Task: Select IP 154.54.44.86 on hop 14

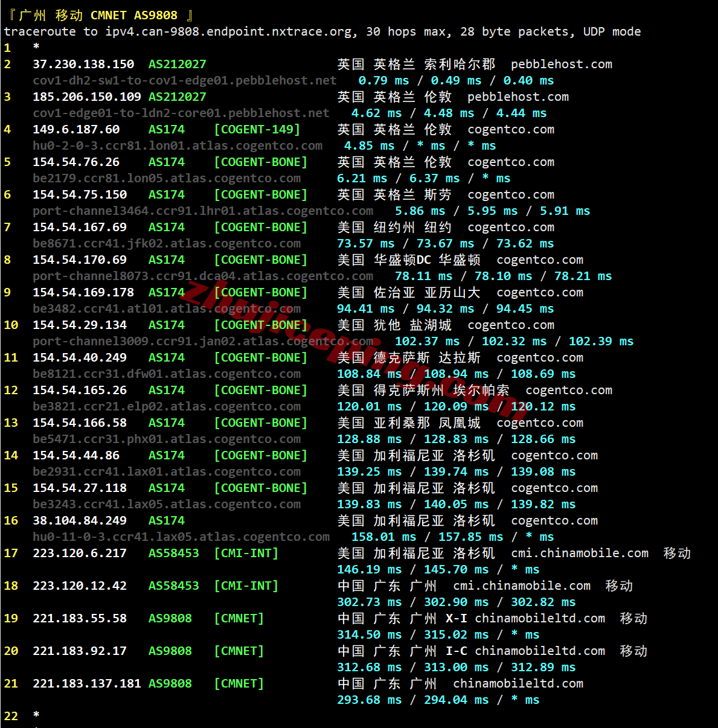Action: pos(76,455)
